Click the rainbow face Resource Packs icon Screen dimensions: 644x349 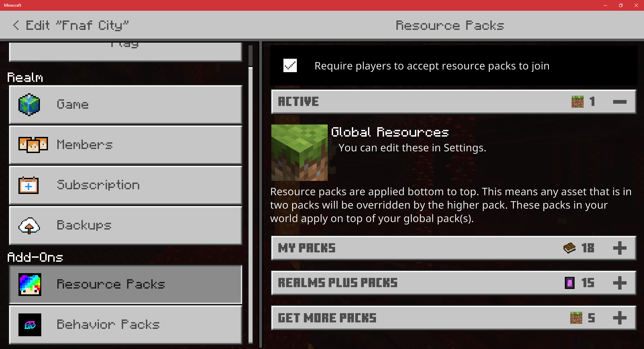point(30,285)
